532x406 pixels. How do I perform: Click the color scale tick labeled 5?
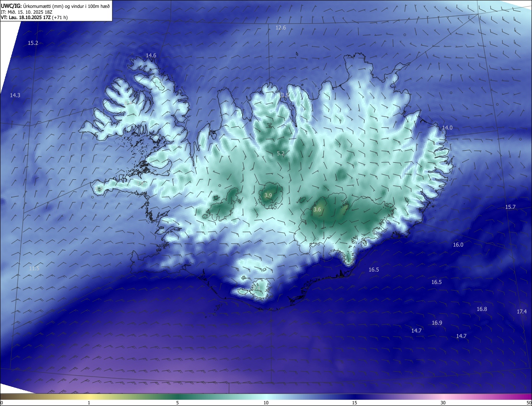coord(177,403)
